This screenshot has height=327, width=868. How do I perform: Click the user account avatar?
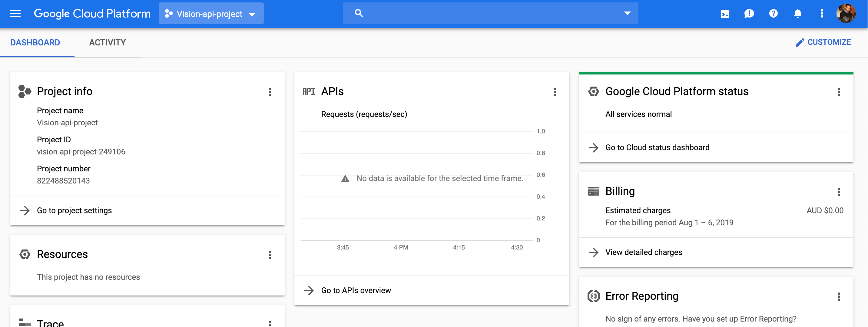[846, 13]
